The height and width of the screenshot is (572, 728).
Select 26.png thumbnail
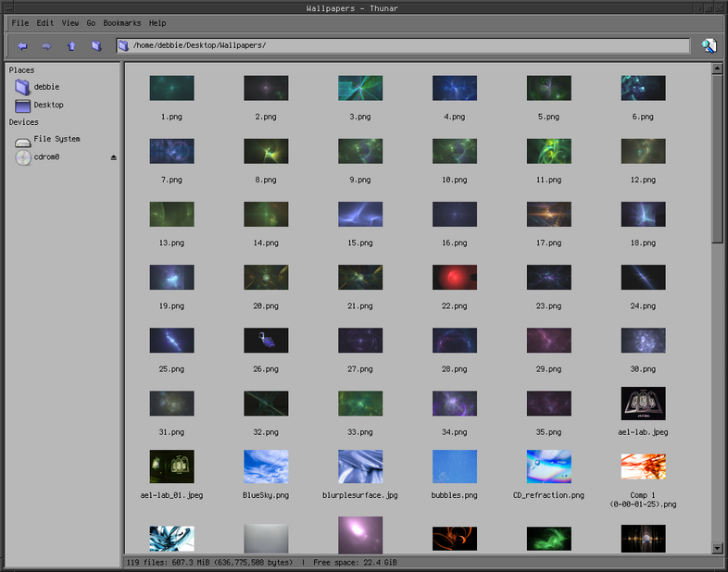266,341
